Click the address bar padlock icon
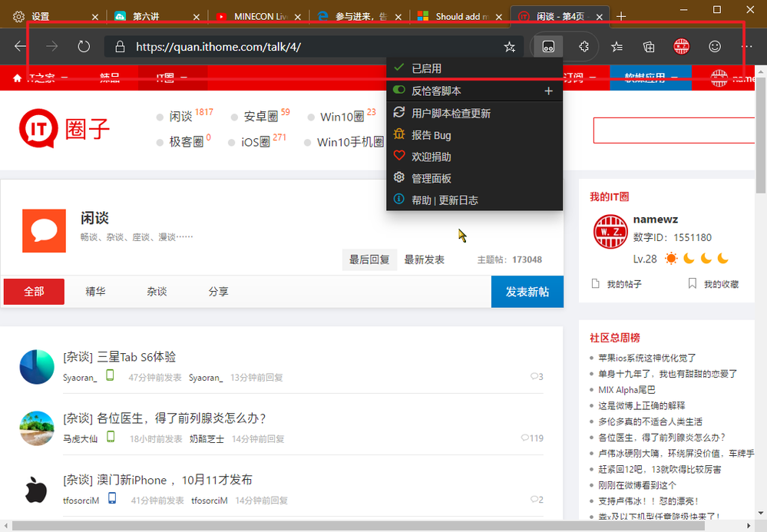 120,47
